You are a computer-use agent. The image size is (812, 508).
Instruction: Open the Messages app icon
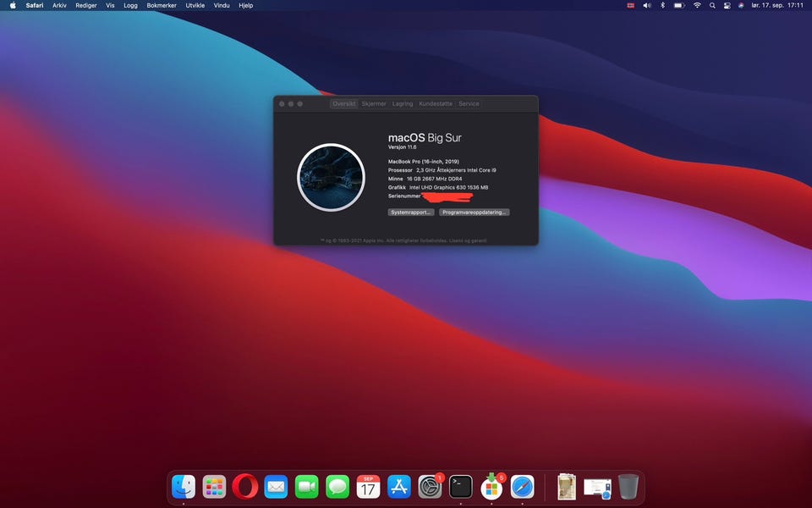click(x=337, y=486)
